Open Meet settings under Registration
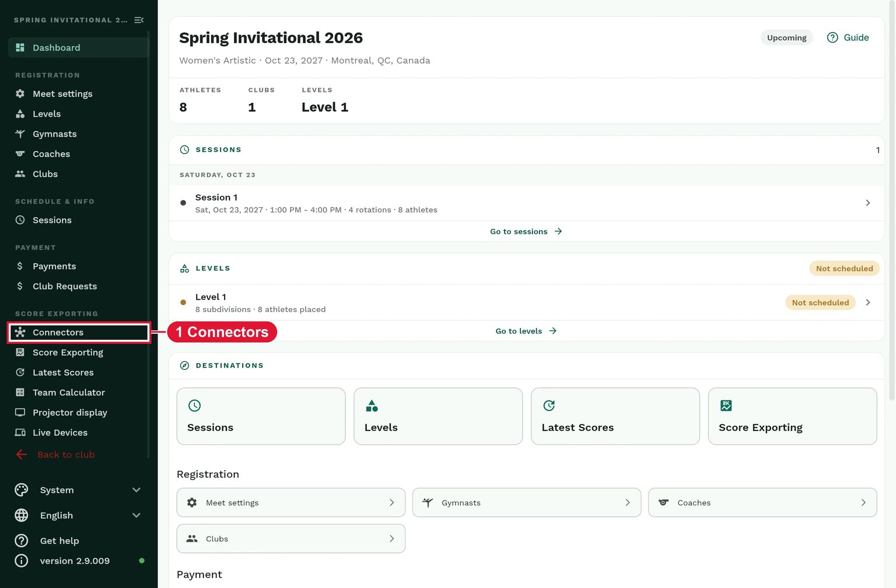The height and width of the screenshot is (588, 896). coord(291,503)
